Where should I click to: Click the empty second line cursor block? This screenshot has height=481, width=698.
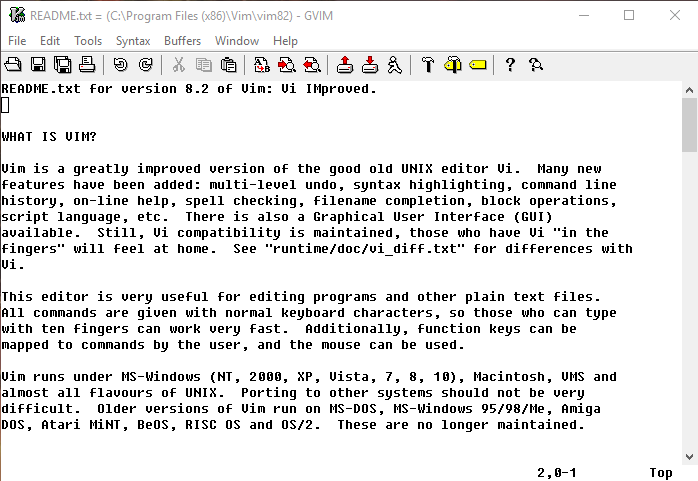coord(5,105)
